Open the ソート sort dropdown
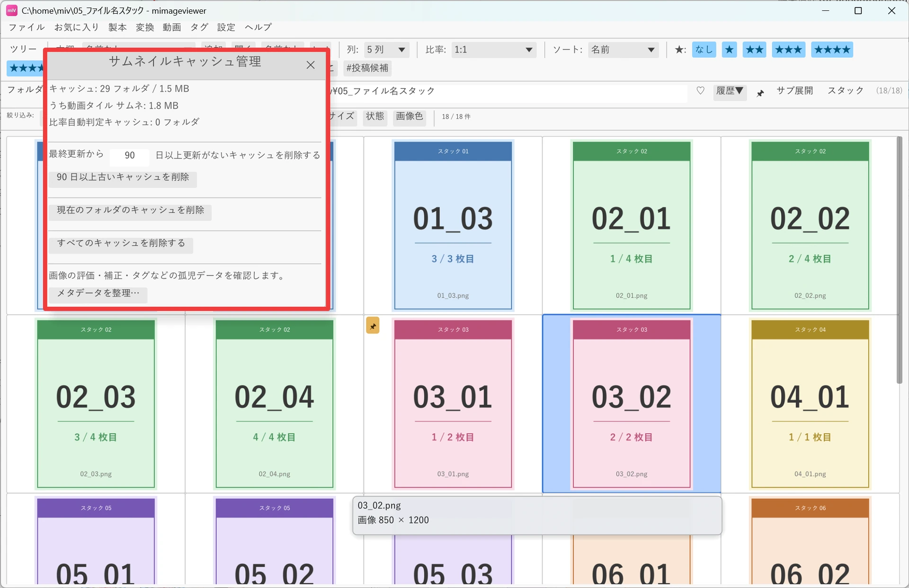 point(623,50)
